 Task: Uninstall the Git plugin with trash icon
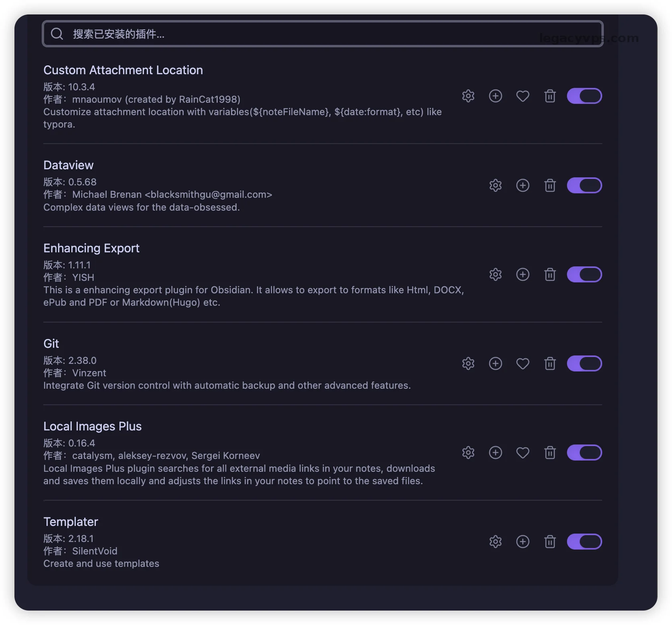point(550,363)
